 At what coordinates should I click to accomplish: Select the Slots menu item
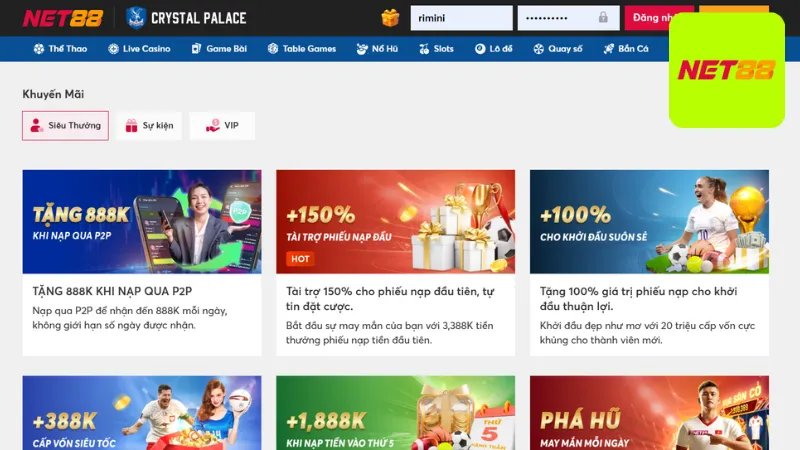click(x=436, y=49)
